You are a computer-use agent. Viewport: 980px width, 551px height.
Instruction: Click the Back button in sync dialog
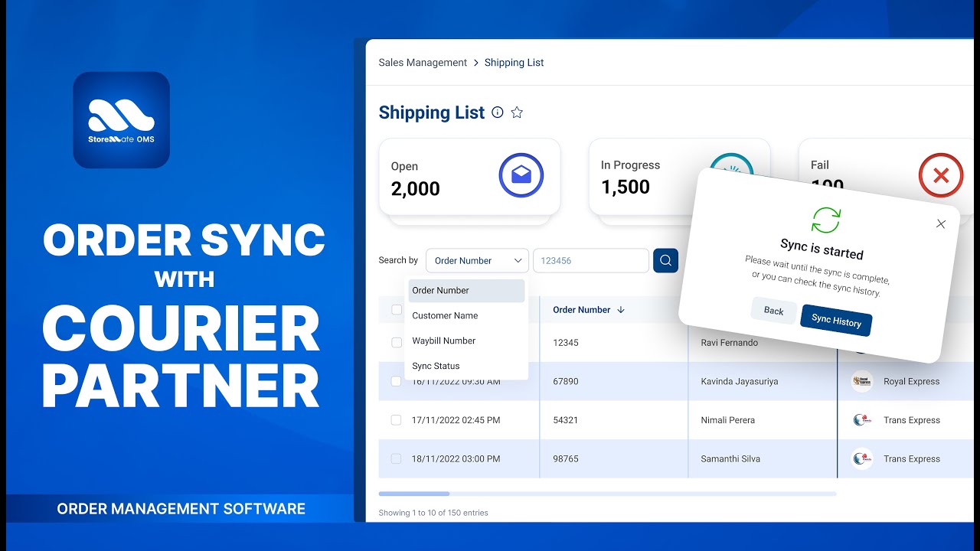coord(774,311)
